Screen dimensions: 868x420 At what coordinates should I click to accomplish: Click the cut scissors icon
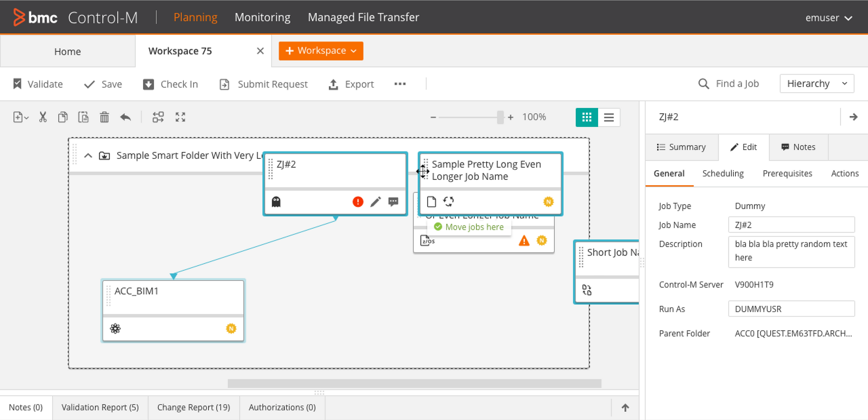click(43, 117)
